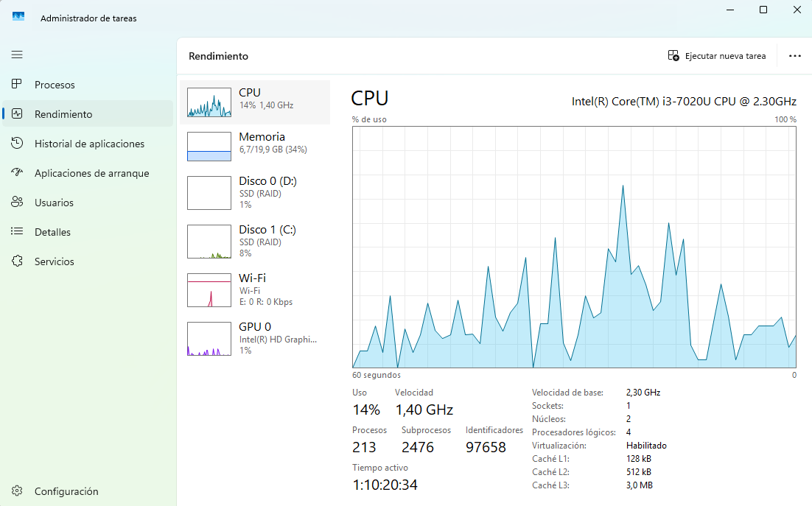Click the 60 segundos axis label
This screenshot has width=812, height=506.
tap(377, 375)
